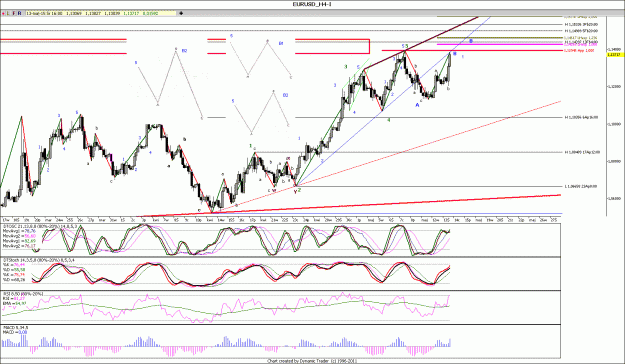625x364 pixels.
Task: Click the magenta price level label
Action: pyautogui.click(x=580, y=44)
